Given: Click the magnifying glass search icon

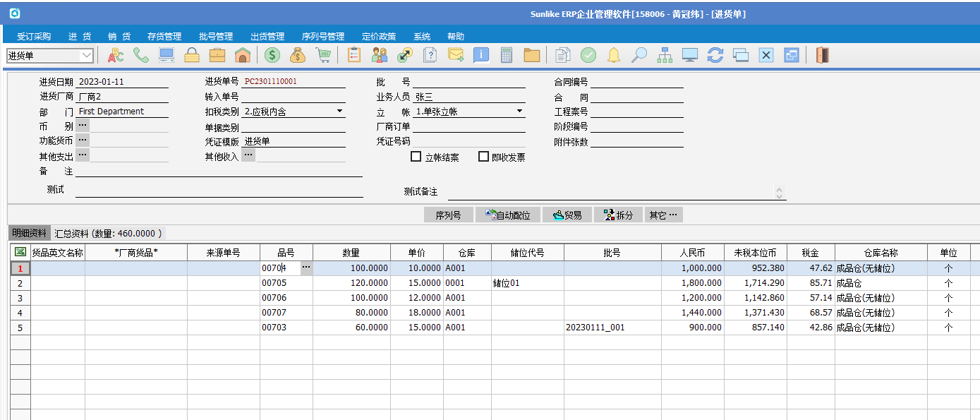Looking at the screenshot, I should click(639, 55).
